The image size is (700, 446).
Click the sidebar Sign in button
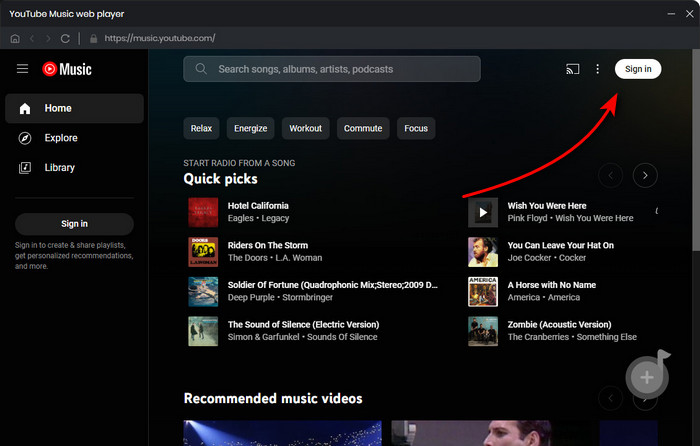click(x=74, y=224)
